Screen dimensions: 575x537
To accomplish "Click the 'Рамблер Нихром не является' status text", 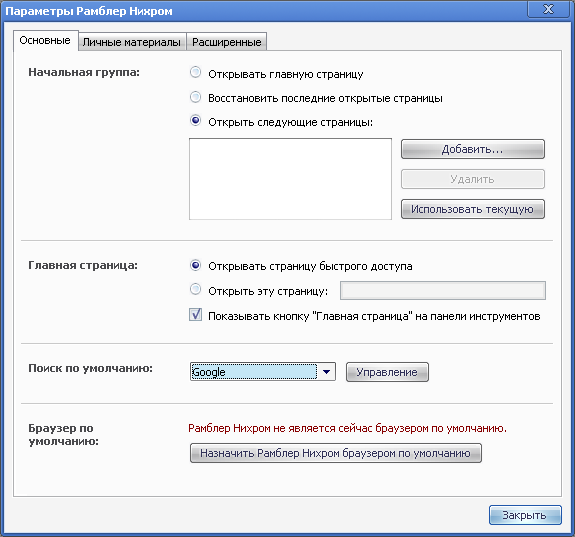I will [x=347, y=428].
